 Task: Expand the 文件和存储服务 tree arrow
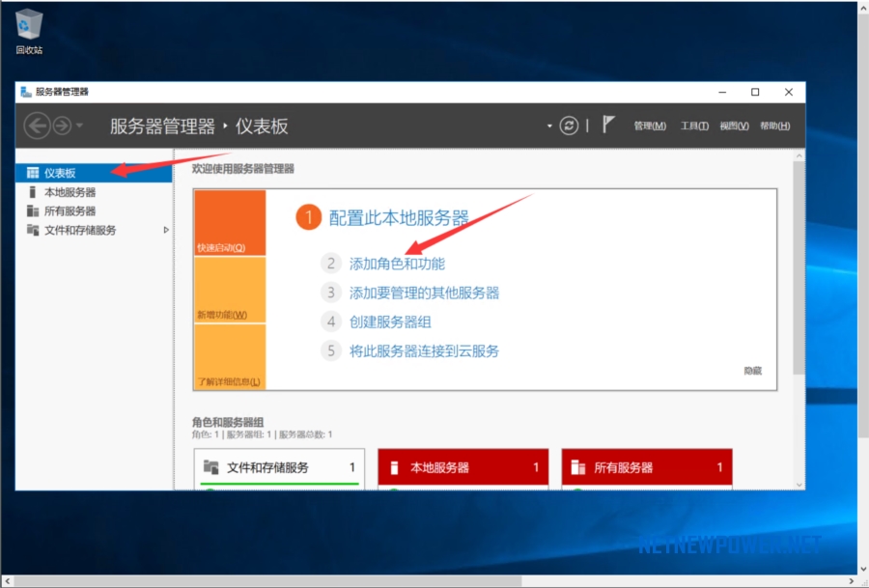(164, 231)
